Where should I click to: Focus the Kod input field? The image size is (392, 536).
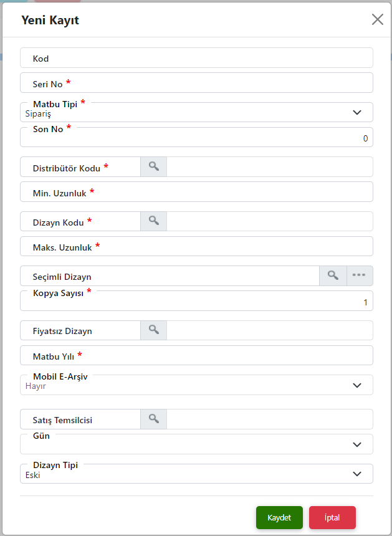coord(196,58)
